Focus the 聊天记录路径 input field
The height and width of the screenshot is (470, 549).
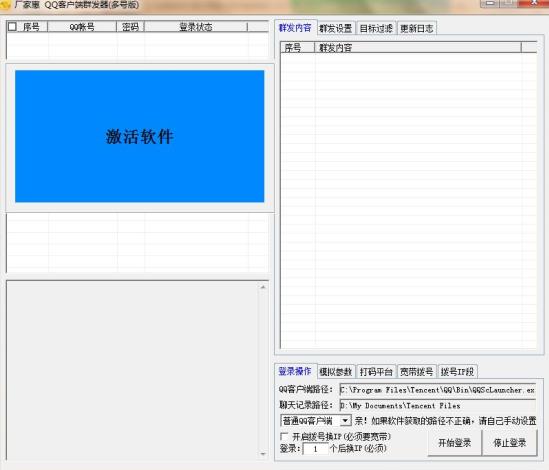click(438, 406)
